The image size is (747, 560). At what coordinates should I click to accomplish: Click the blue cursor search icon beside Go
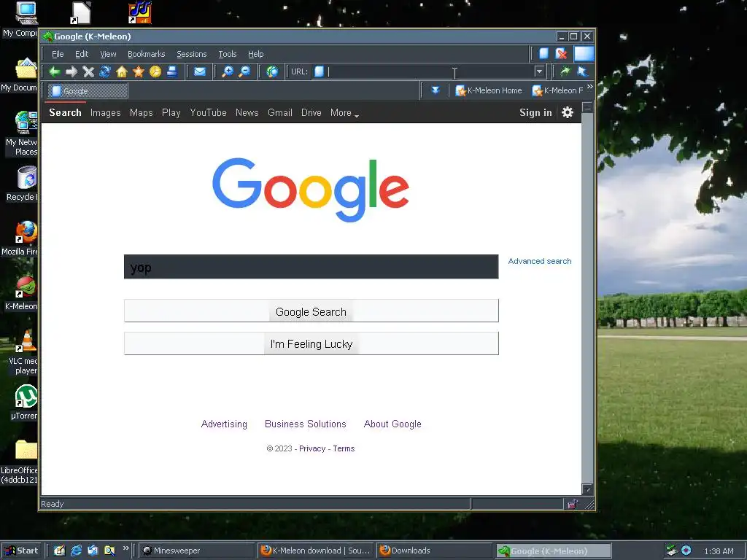point(582,71)
